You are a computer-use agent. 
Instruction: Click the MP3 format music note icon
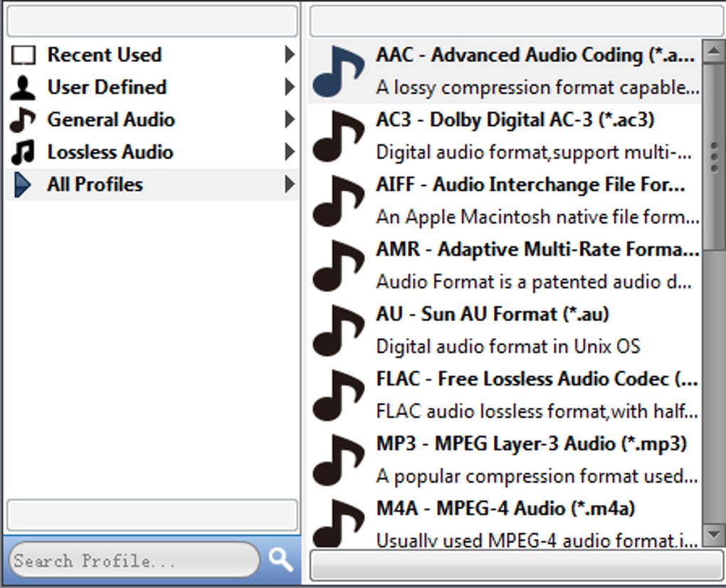tap(339, 460)
